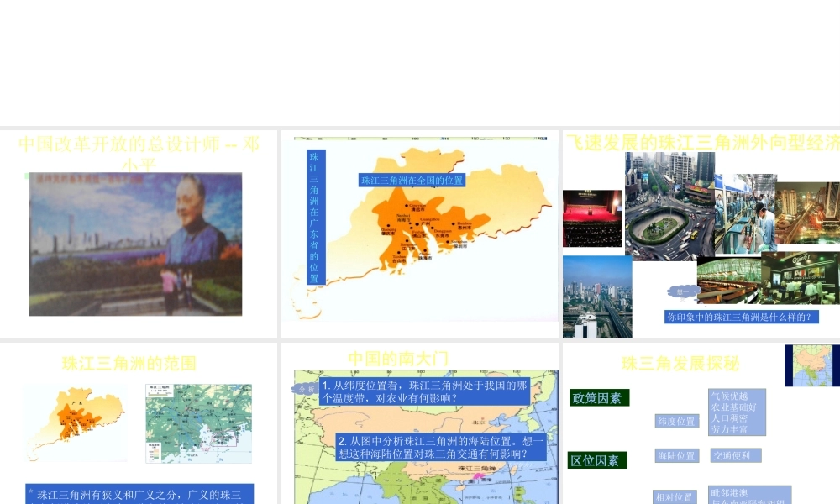Image resolution: width=840 pixels, height=504 pixels.
Task: Click the orange Pearl River Delta region on the Guangdong map
Action: pyautogui.click(x=423, y=230)
